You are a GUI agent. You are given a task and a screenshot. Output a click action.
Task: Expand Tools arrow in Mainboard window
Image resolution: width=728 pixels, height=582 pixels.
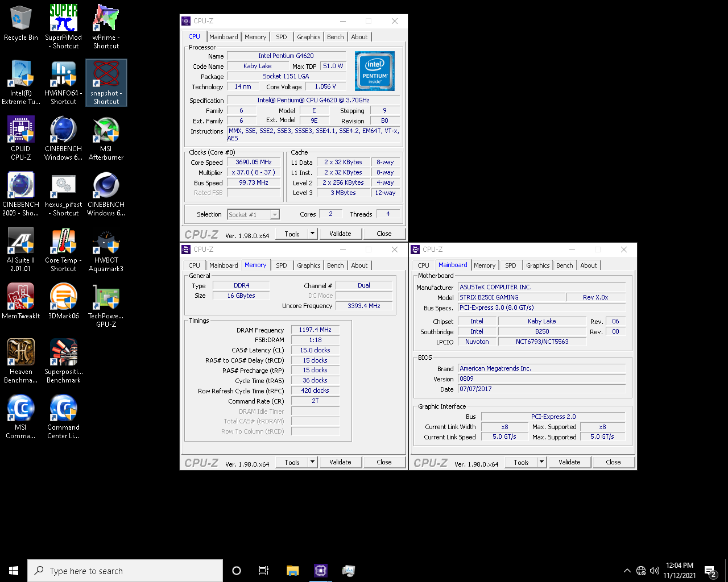542,462
